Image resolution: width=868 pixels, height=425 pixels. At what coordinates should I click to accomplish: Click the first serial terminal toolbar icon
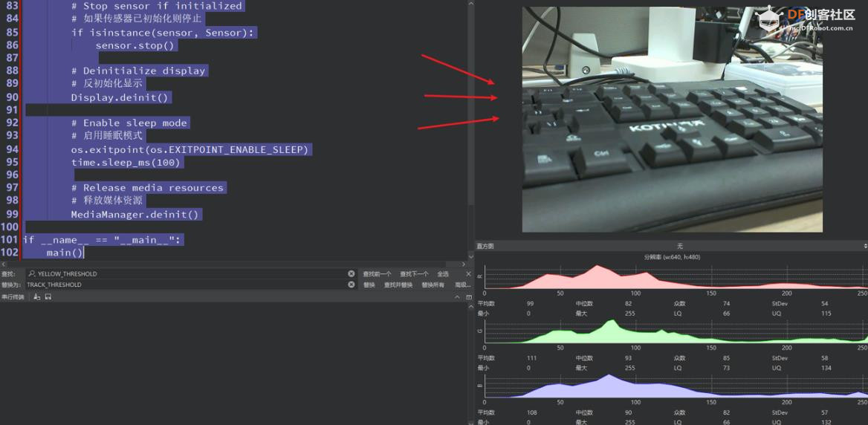[37, 296]
